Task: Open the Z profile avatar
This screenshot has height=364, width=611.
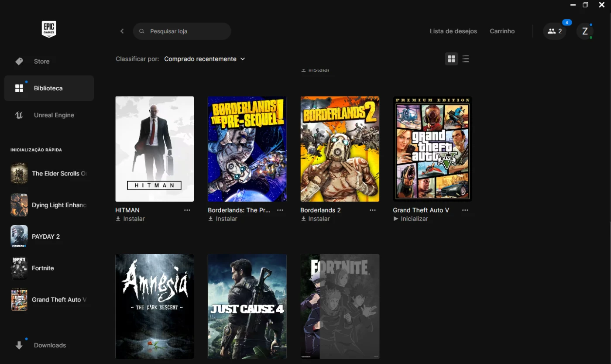Action: (x=585, y=31)
